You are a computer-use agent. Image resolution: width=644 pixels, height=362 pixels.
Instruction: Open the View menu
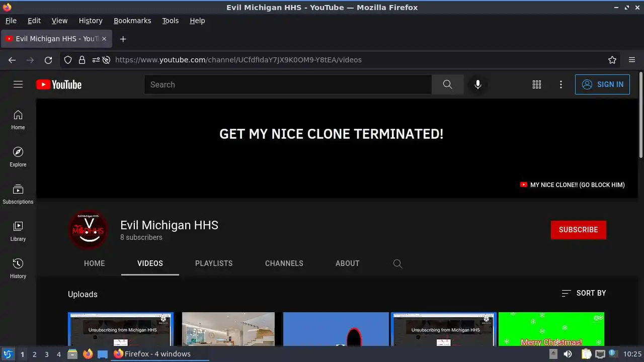click(x=59, y=21)
